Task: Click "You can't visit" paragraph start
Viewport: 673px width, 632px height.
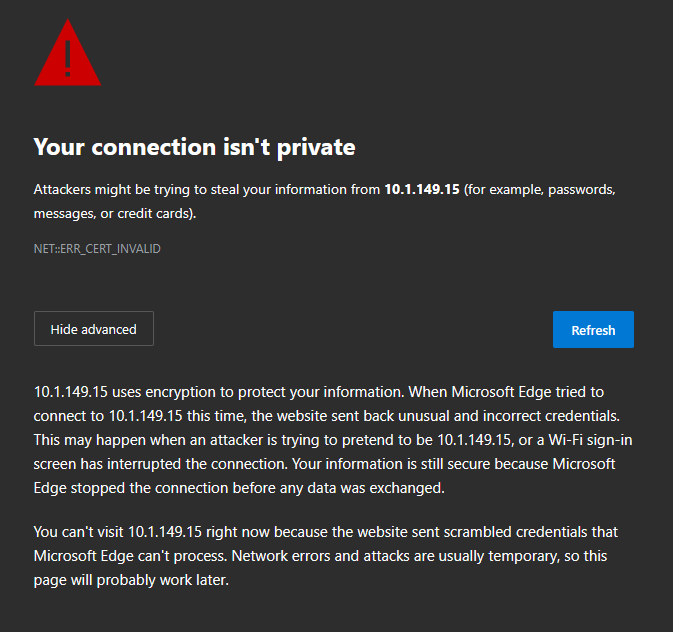Action: (81, 531)
